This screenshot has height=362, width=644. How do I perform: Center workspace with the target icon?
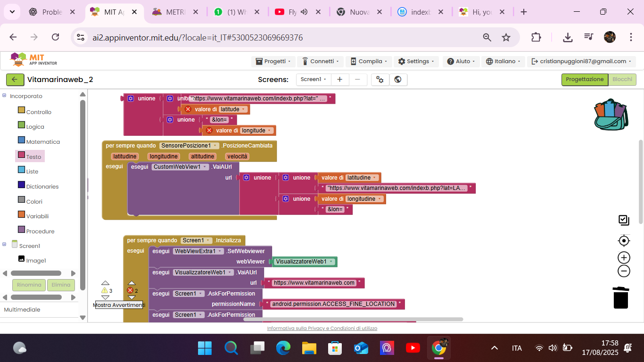[x=624, y=241]
